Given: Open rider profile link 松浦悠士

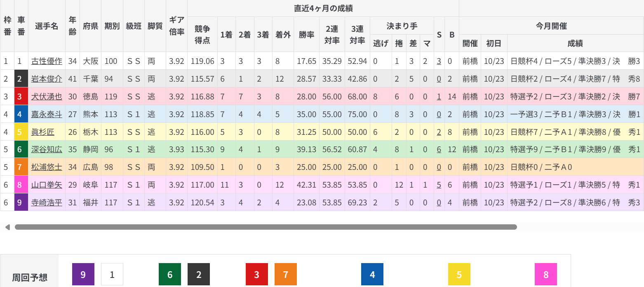Looking at the screenshot, I should coord(47,167).
